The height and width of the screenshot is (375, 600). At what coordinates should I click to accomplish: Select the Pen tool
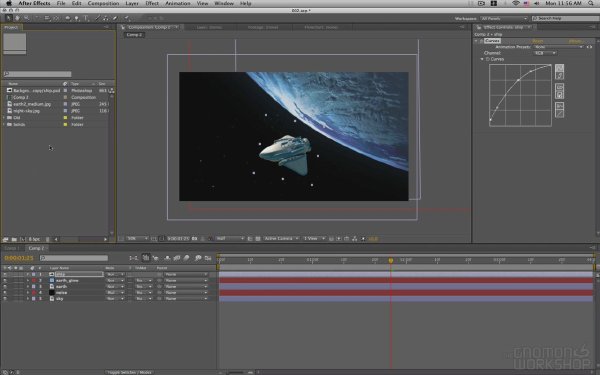pyautogui.click(x=77, y=18)
